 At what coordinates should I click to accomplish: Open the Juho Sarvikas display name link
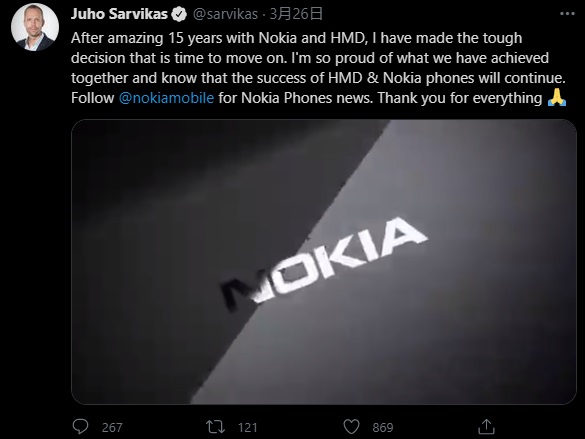pos(119,14)
